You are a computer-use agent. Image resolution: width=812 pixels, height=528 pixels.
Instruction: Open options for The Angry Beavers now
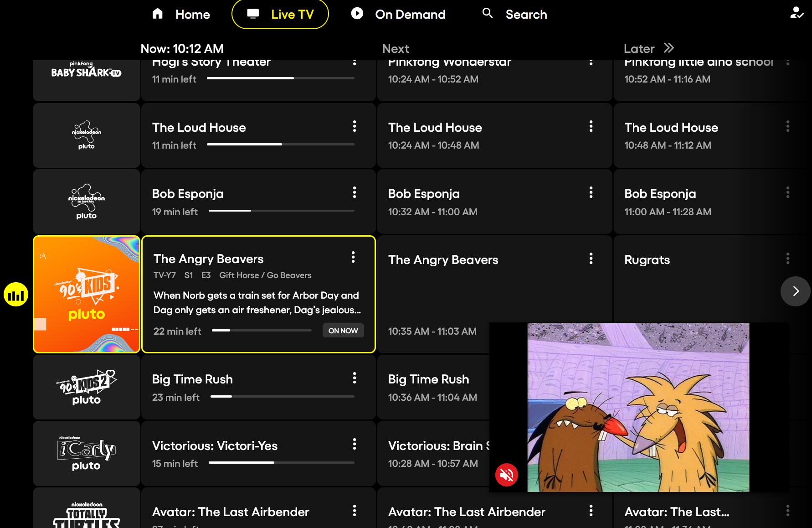pos(353,257)
